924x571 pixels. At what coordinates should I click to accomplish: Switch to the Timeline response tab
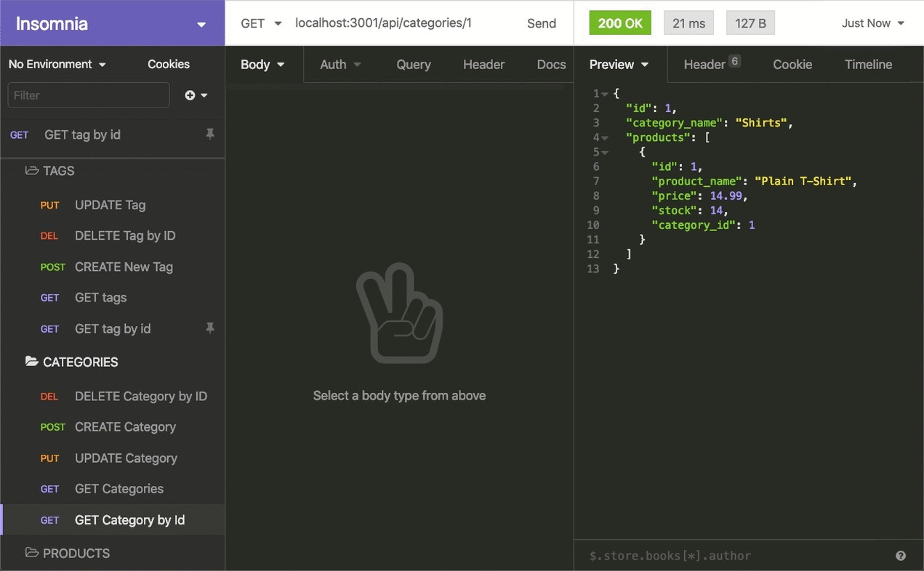tap(868, 64)
